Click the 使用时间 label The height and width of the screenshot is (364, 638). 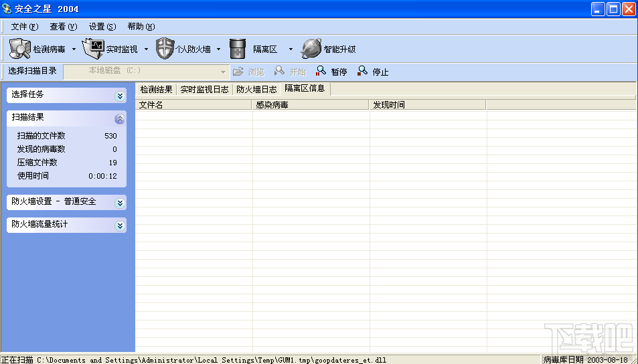tap(33, 176)
